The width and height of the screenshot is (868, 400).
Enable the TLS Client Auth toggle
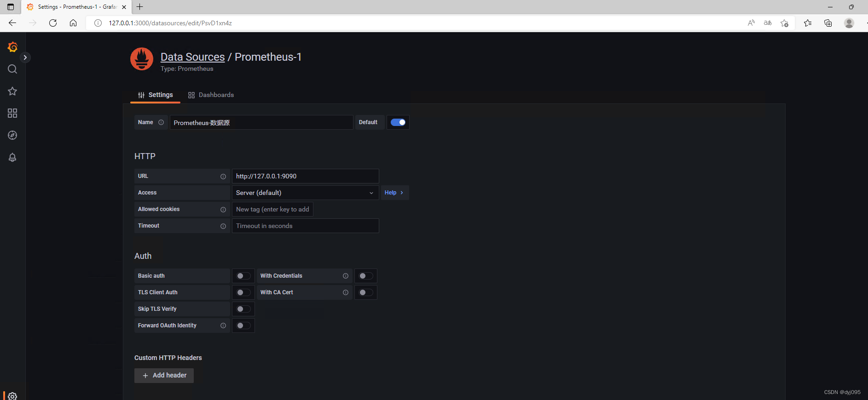pos(243,292)
